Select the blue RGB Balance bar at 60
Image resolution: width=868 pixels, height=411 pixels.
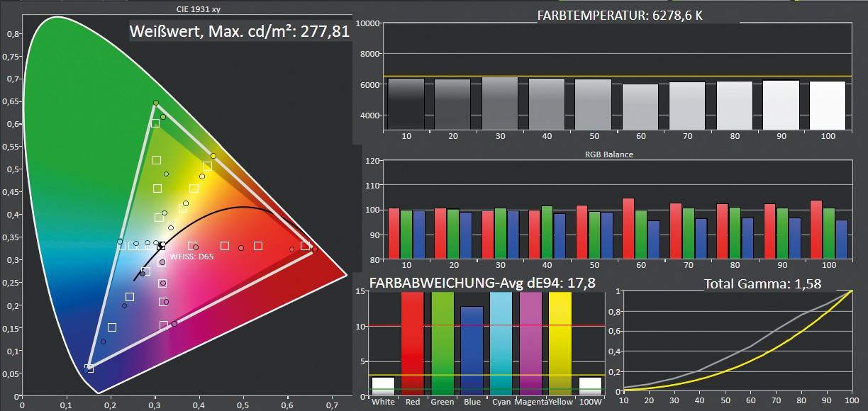pyautogui.click(x=652, y=240)
